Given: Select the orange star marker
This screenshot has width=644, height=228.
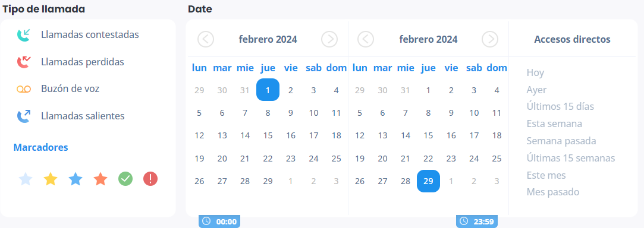Looking at the screenshot, I should (x=100, y=179).
